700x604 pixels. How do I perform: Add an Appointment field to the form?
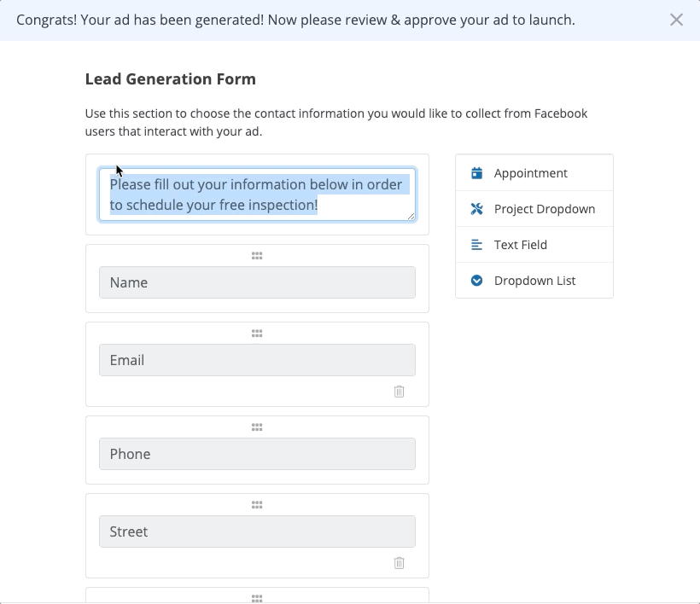coord(530,173)
